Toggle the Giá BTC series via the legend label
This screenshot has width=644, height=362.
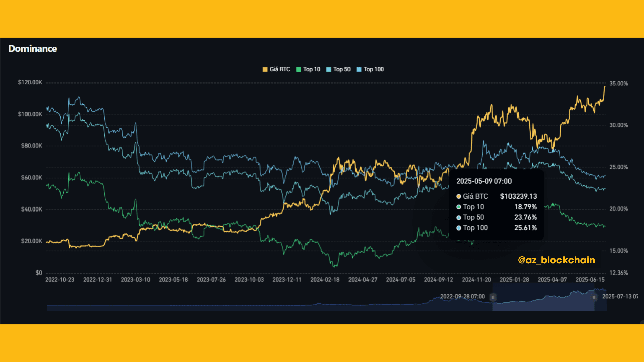click(280, 69)
